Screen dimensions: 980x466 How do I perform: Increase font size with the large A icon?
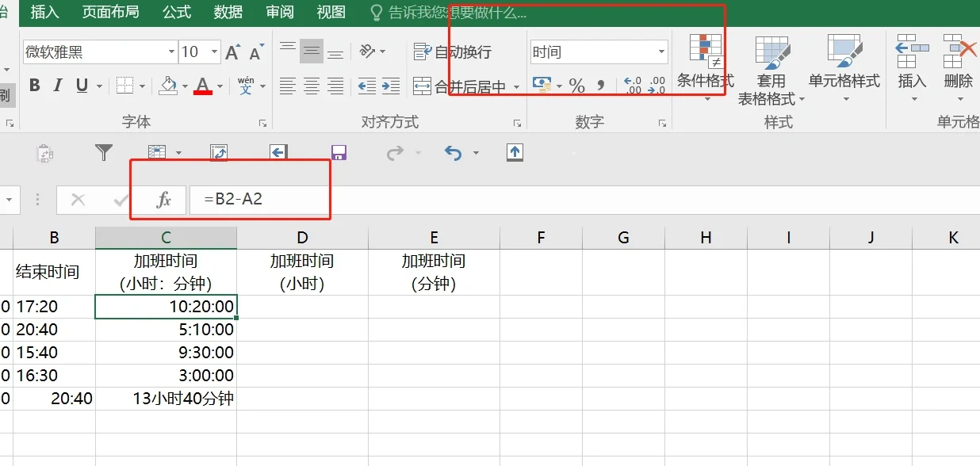point(232,52)
